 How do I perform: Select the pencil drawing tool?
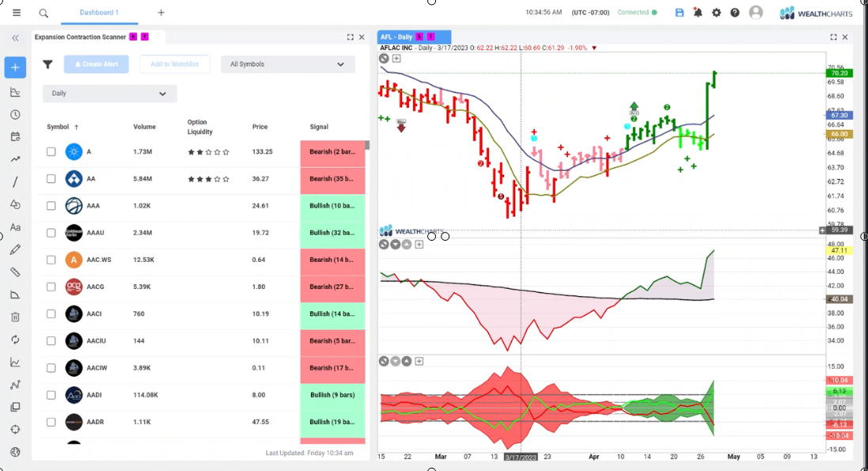point(15,250)
